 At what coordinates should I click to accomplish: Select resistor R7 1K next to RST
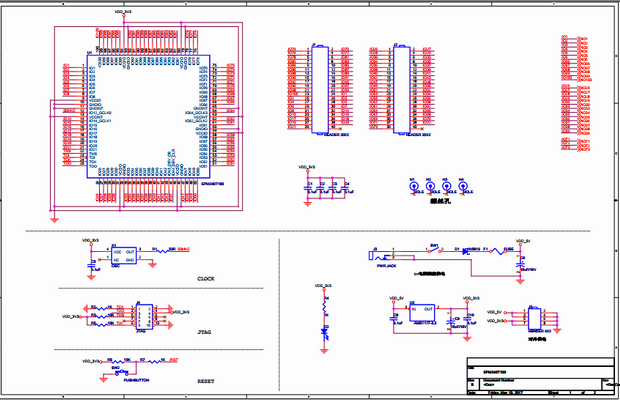click(x=153, y=360)
